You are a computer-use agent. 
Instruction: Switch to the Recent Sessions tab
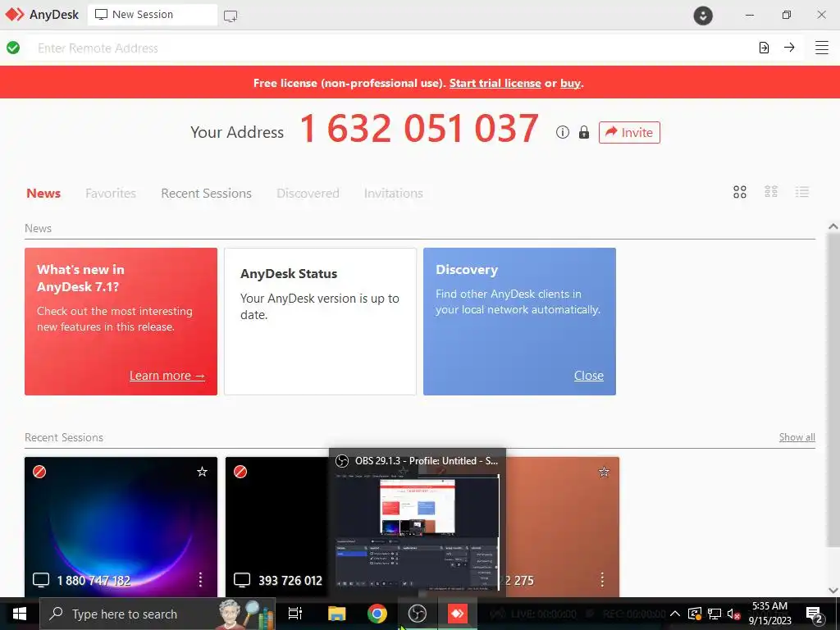206,193
